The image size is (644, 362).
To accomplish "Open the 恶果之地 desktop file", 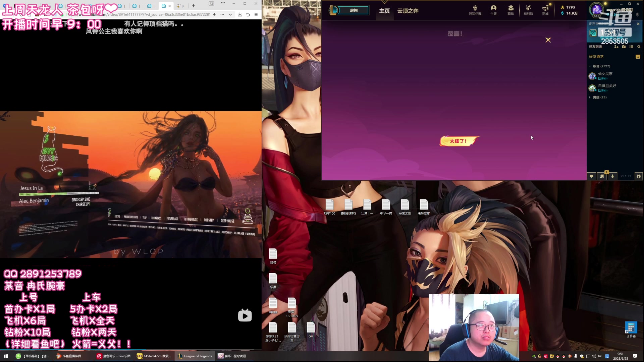I will (405, 207).
